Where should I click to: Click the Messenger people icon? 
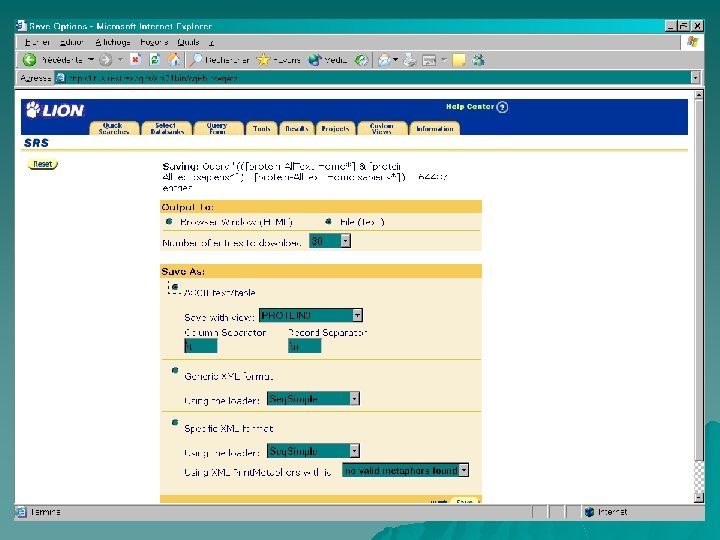478,60
